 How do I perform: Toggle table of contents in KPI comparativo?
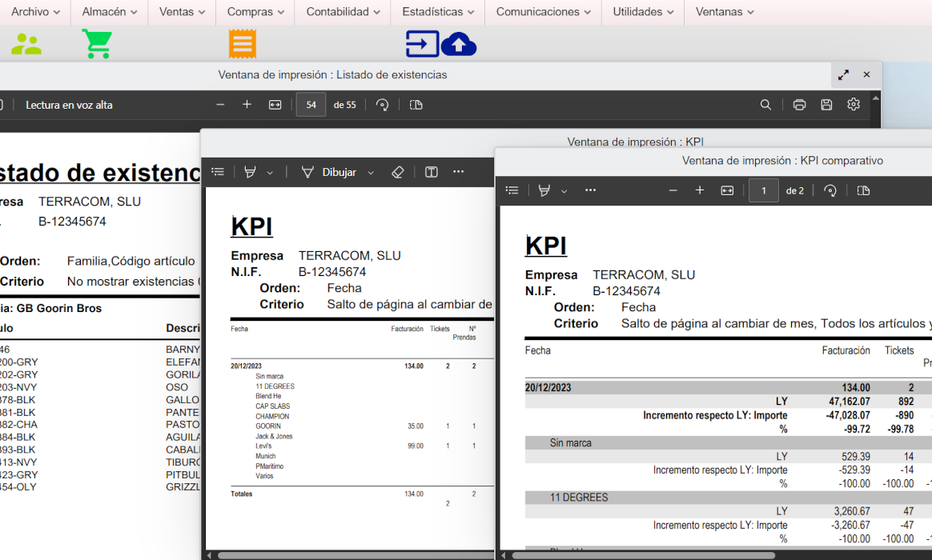pyautogui.click(x=512, y=190)
